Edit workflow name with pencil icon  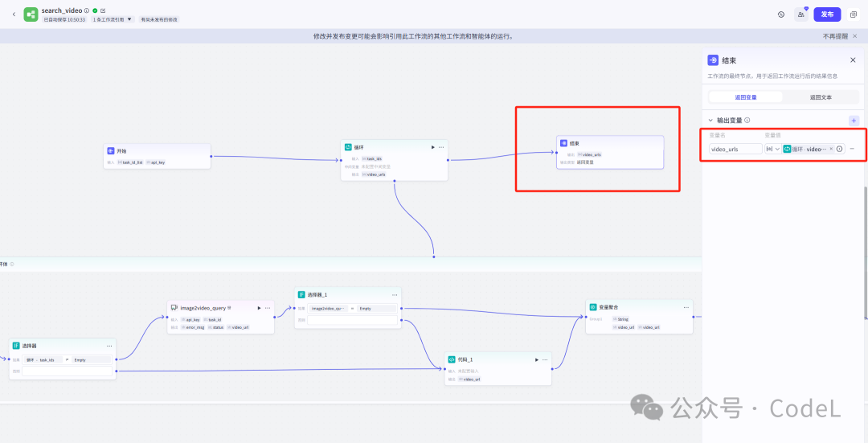(104, 10)
